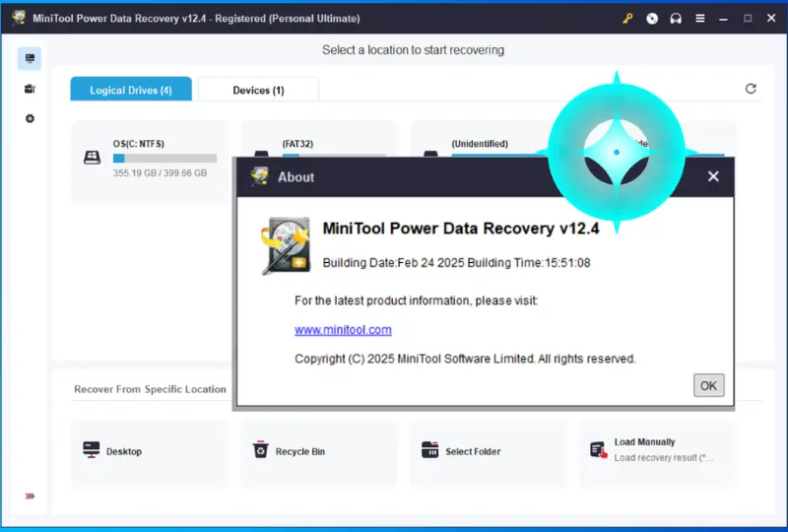
Task: Open the www.minitool.com link
Action: tap(343, 330)
